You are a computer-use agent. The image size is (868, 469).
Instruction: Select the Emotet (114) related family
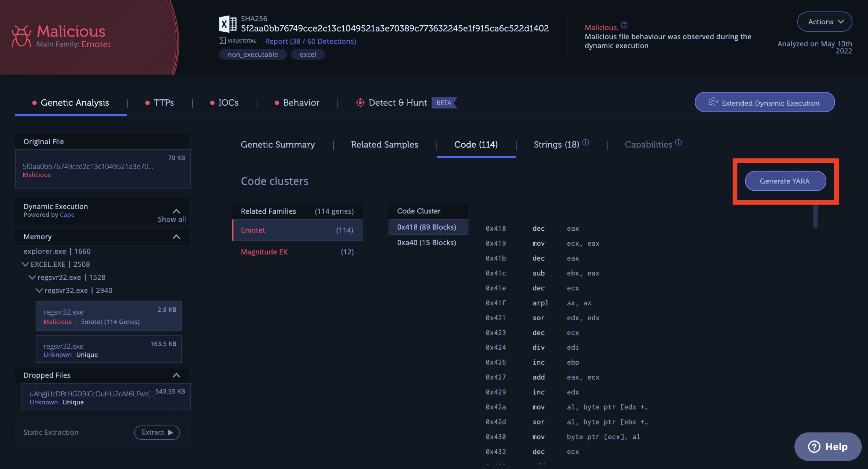297,230
